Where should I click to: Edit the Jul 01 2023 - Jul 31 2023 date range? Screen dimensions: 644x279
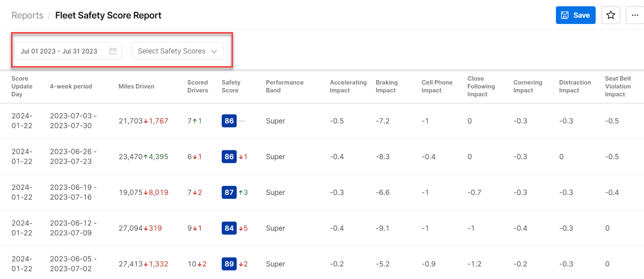(x=68, y=51)
